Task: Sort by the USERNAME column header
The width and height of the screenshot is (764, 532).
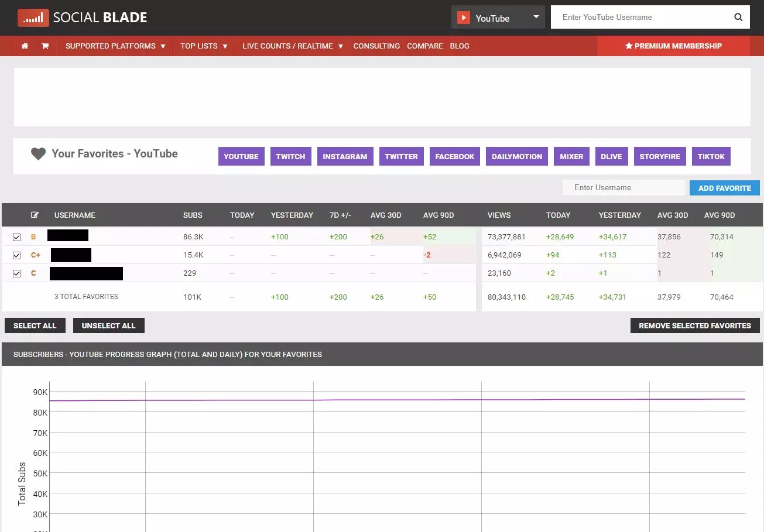Action: [x=75, y=215]
